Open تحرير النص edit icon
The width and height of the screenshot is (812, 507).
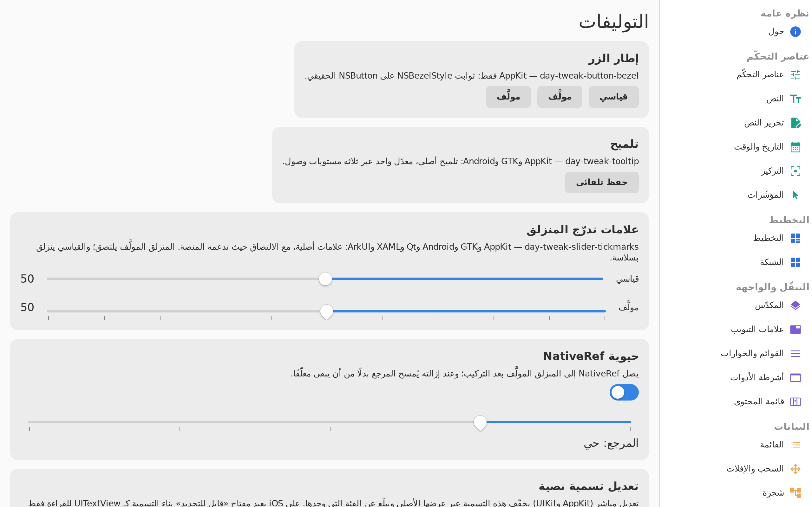pos(795,123)
